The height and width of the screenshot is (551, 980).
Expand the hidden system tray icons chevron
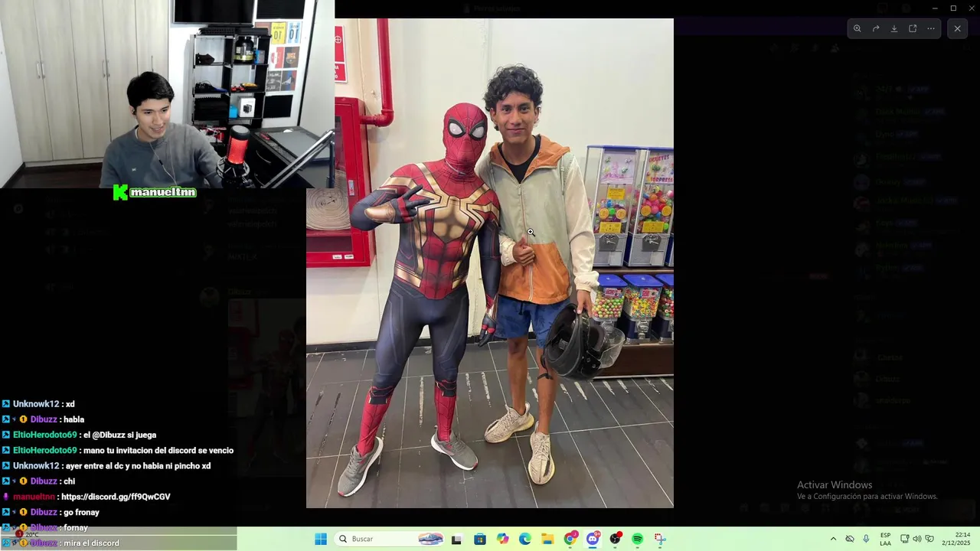pyautogui.click(x=833, y=539)
